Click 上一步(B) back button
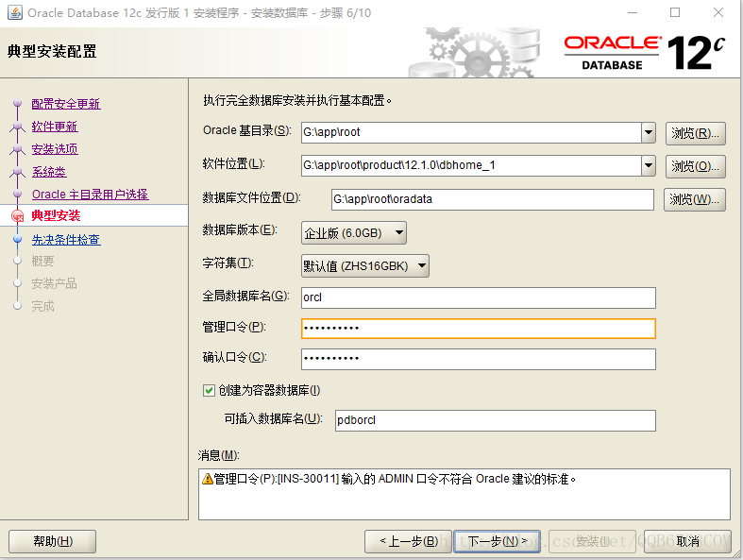This screenshot has height=560, width=743. click(x=409, y=541)
